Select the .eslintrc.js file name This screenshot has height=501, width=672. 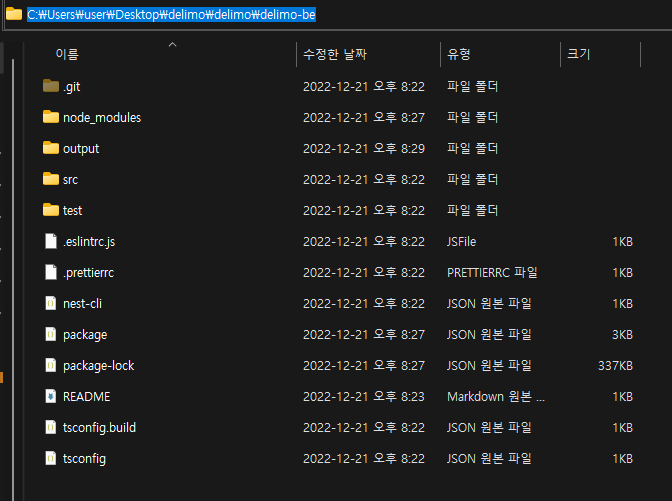pyautogui.click(x=89, y=242)
